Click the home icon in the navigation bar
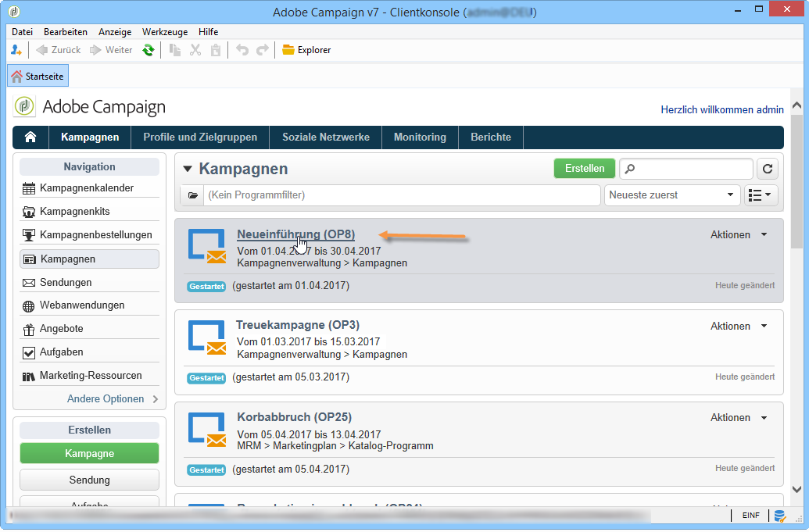Screen dimensions: 809x532 click(x=30, y=137)
